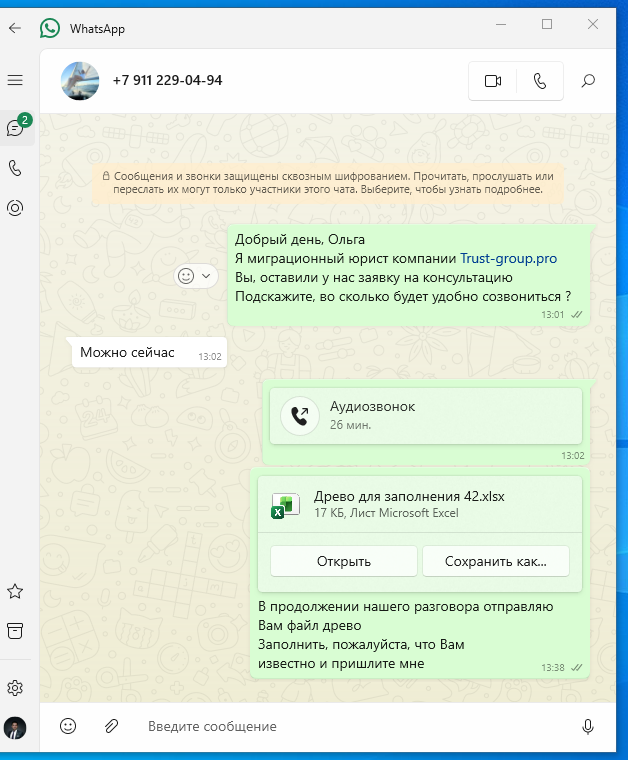This screenshot has width=628, height=760.
Task: Click the 13:01 message read checkmarks
Action: [x=577, y=315]
